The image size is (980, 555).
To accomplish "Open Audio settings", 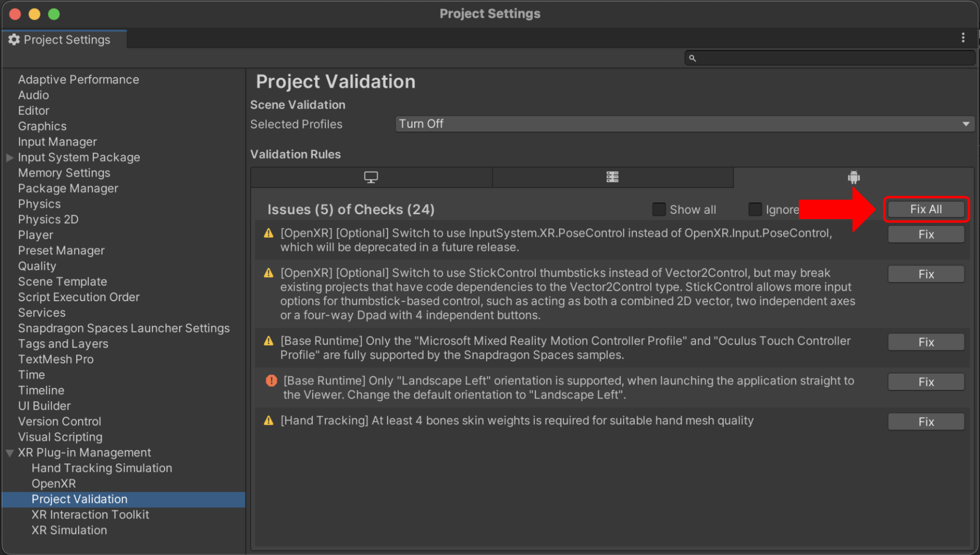I will click(x=33, y=95).
